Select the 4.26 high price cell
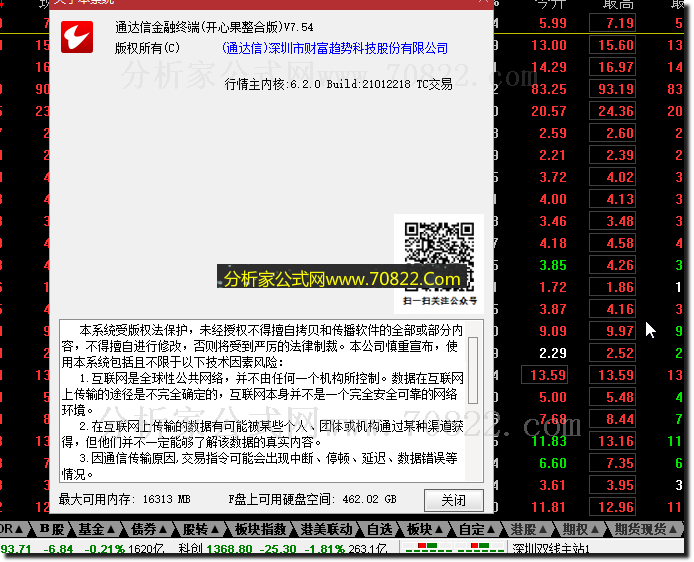Screen dimensions: 694x562 613,265
